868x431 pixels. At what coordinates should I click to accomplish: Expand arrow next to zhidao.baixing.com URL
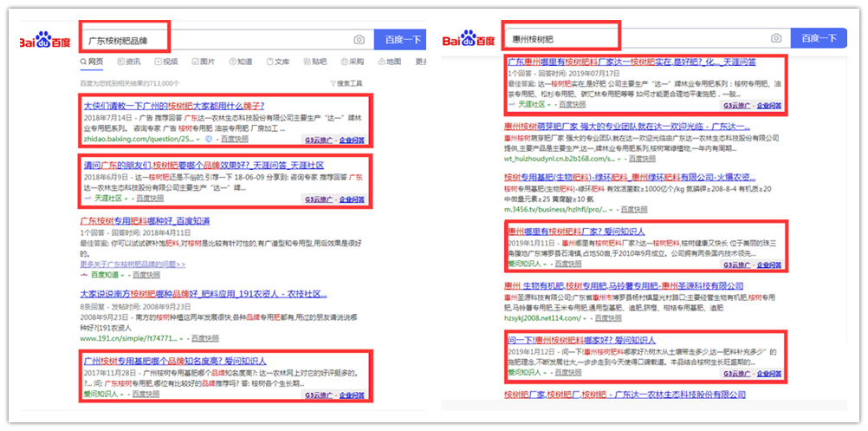point(198,139)
